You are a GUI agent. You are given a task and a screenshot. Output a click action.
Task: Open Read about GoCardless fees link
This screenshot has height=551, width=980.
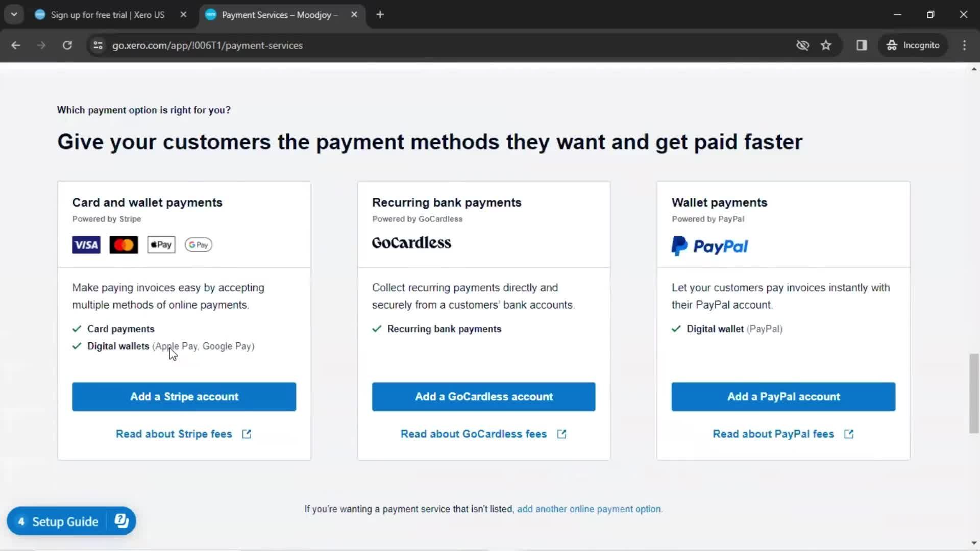click(473, 434)
